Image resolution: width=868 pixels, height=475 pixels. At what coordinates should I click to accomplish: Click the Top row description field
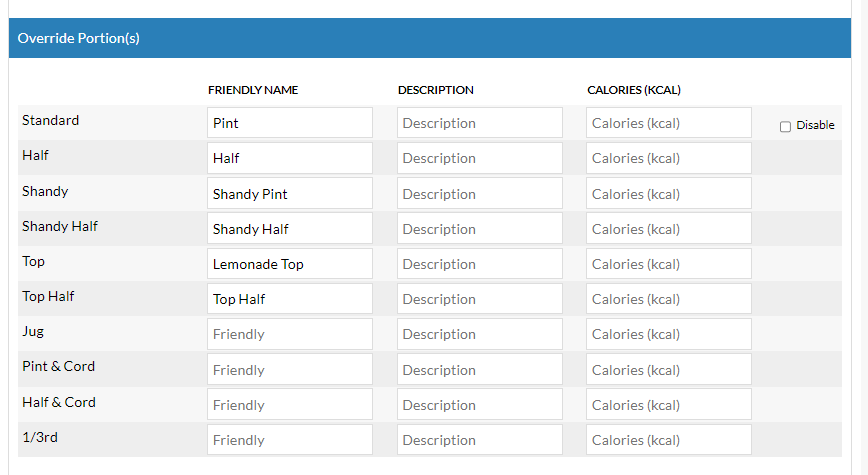[x=479, y=264]
